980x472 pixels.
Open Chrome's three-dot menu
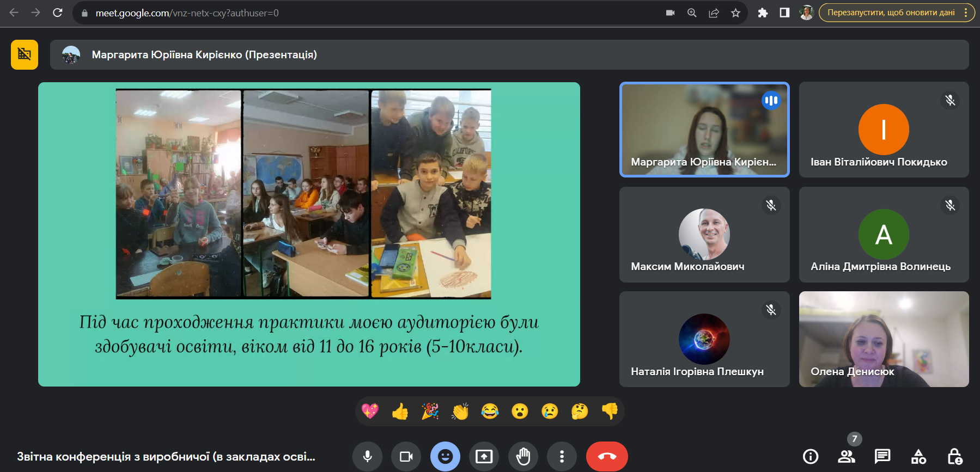click(966, 13)
